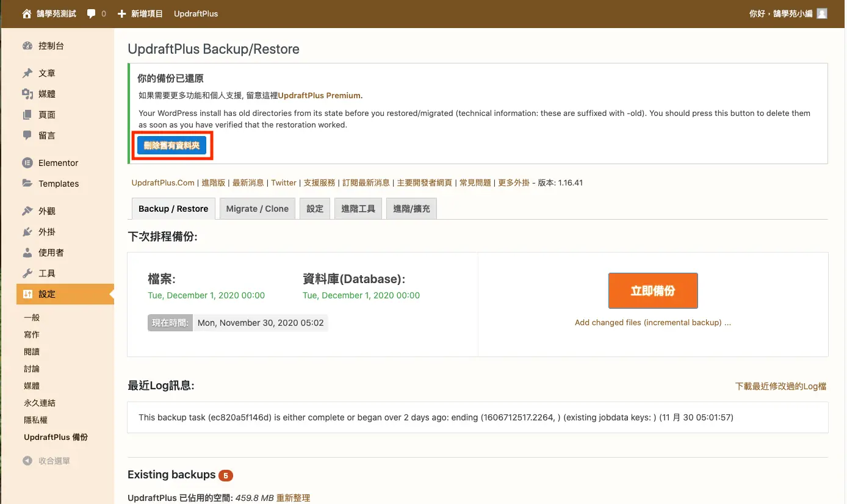Open the UpdraftPlus Premium link
Image resolution: width=847 pixels, height=504 pixels.
[319, 95]
